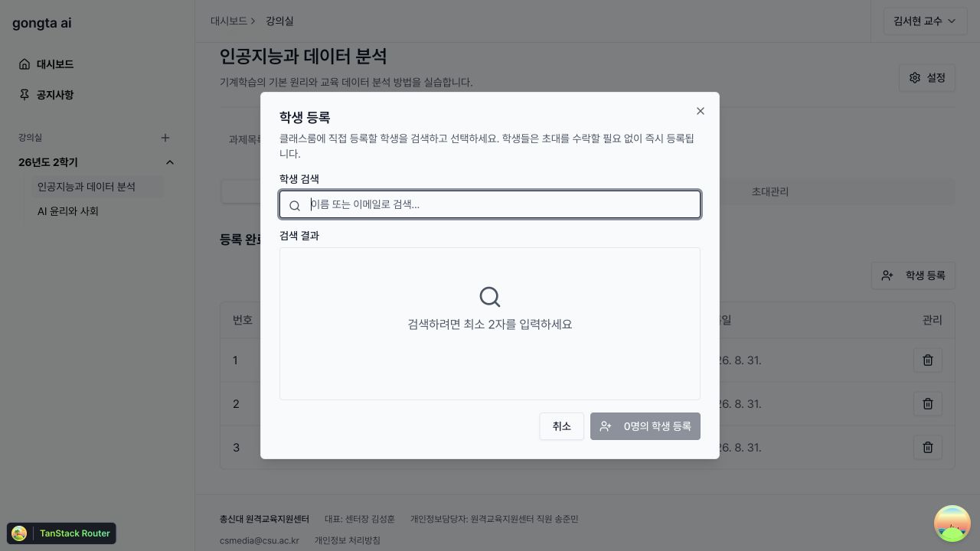This screenshot has width=980, height=551.
Task: Click the search magnifier icon in input
Action: 295,205
